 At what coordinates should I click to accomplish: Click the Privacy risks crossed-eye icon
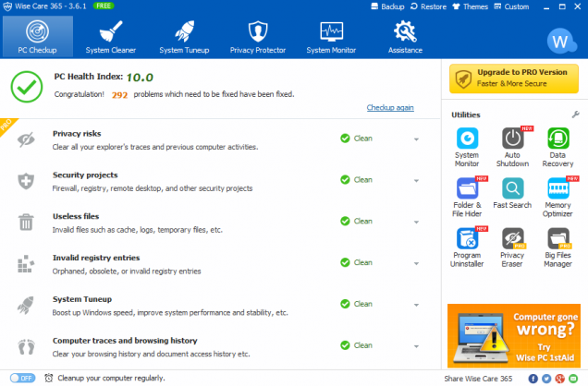[x=26, y=140]
